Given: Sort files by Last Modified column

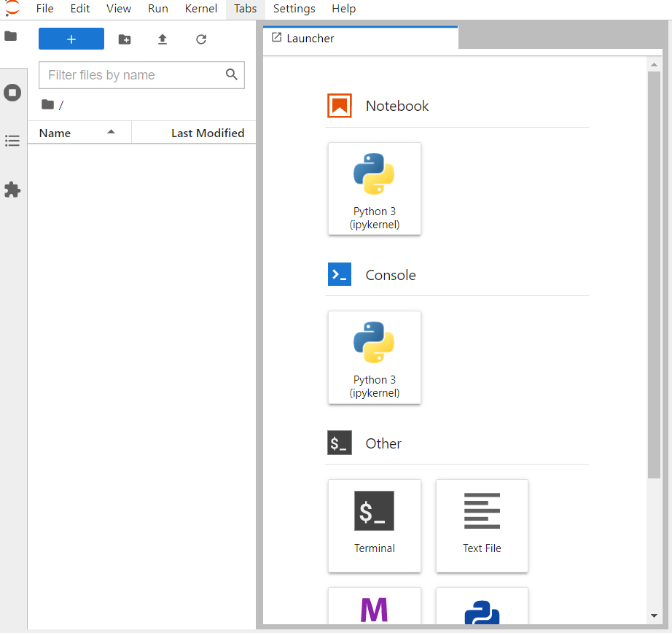Looking at the screenshot, I should coord(194,133).
